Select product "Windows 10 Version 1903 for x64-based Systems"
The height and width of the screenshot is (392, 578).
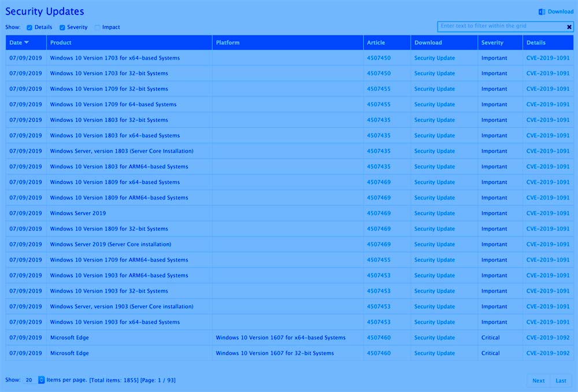tap(115, 322)
